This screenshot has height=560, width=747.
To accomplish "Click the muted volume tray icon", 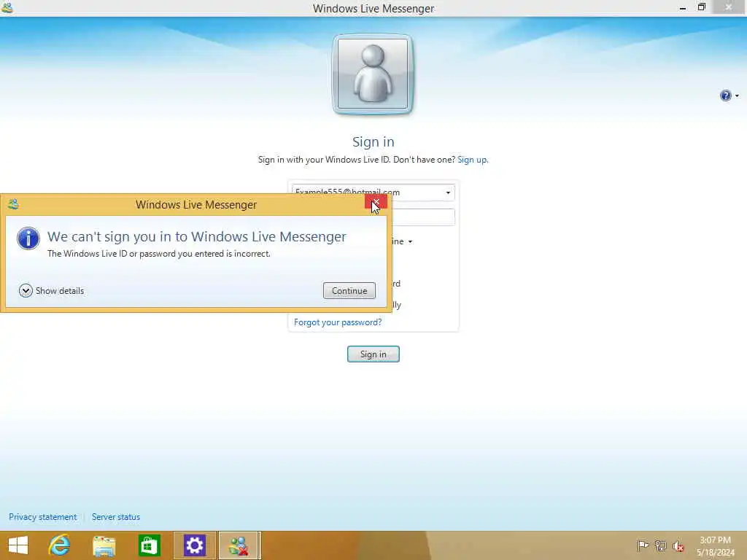I will (678, 545).
